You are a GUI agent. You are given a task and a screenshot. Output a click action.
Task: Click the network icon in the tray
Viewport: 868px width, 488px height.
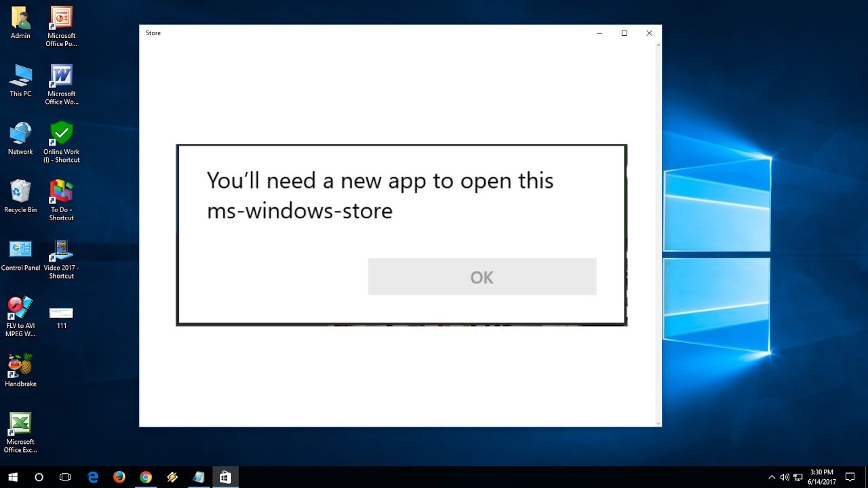(x=798, y=476)
